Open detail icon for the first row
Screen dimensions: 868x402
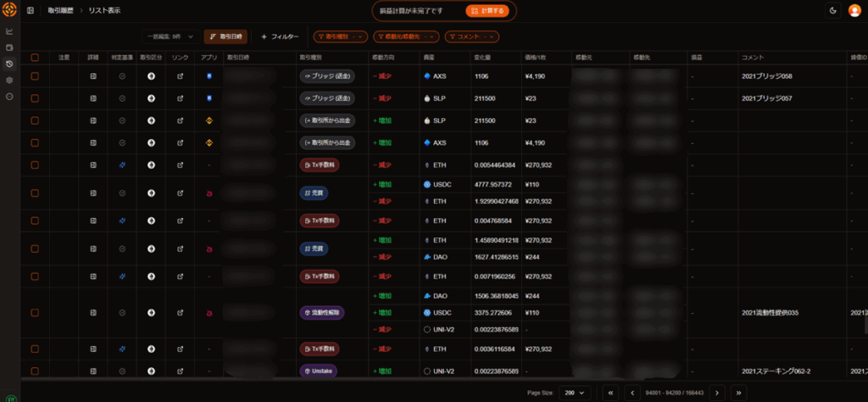(93, 75)
